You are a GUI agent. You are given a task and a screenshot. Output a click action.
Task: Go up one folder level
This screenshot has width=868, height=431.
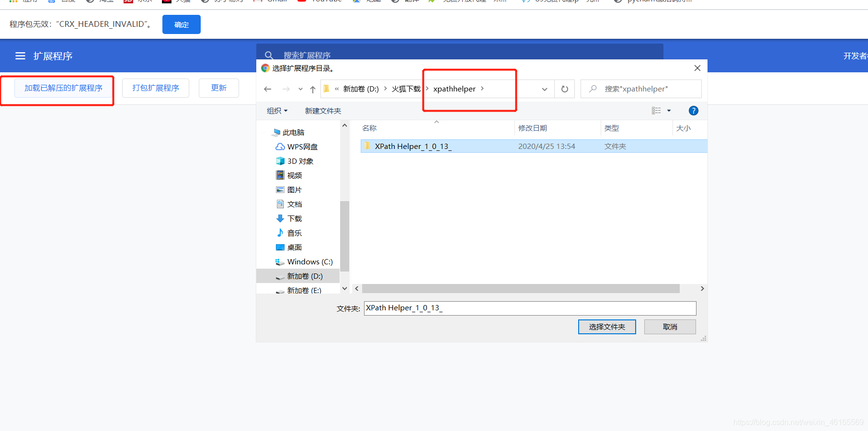313,89
